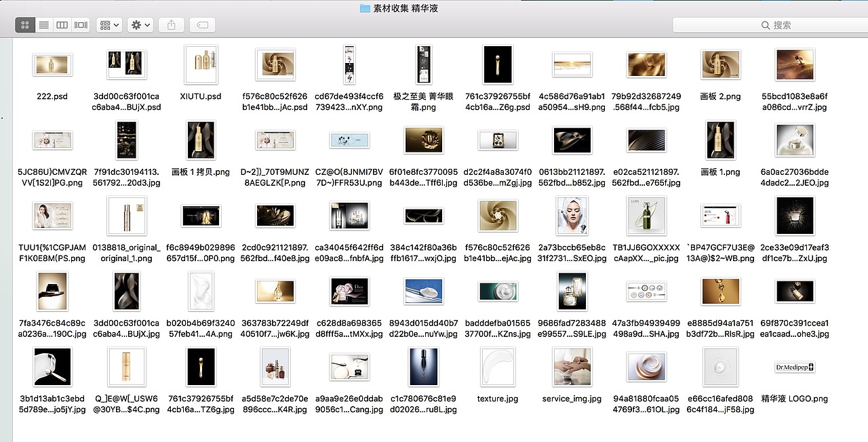The height and width of the screenshot is (442, 868).
Task: Select file e8885d94a1a751...RlsR.jpg
Action: coord(720,292)
